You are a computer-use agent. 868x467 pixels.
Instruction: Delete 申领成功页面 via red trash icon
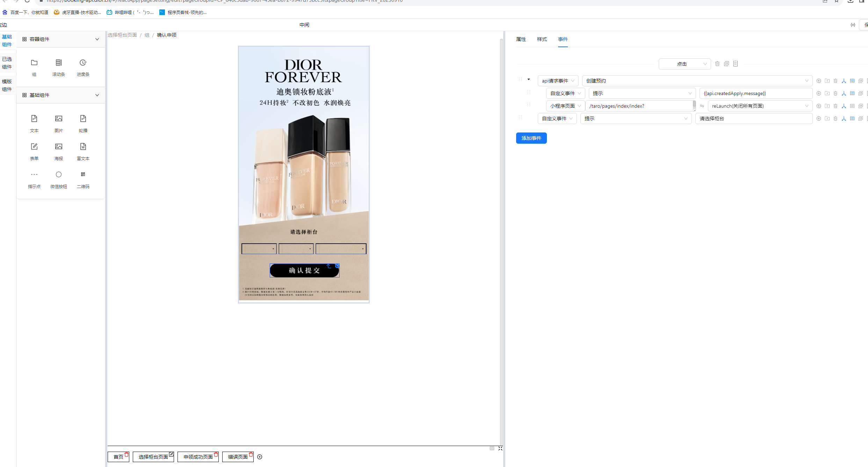pos(216,454)
